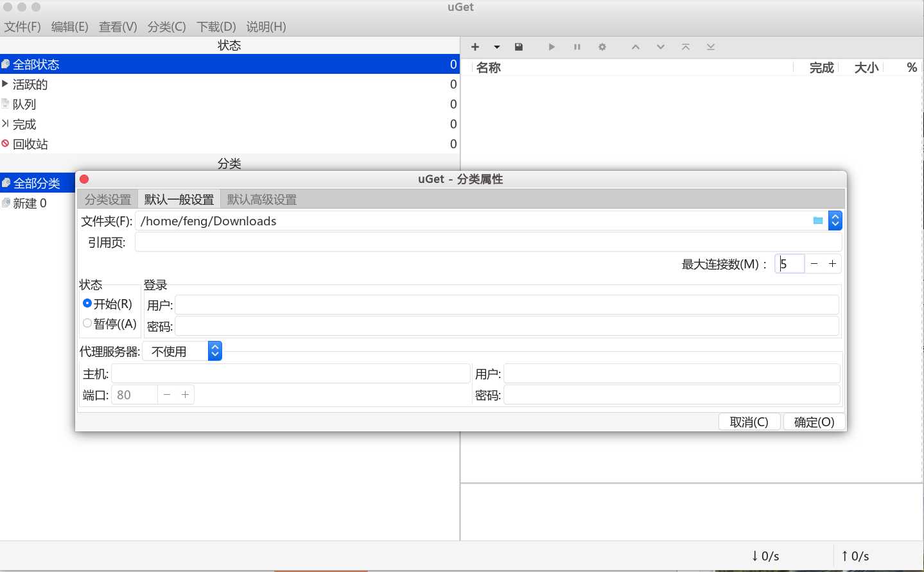Switch to the 默认一般设置 tab
Viewport: 924px width, 572px height.
[x=179, y=199]
